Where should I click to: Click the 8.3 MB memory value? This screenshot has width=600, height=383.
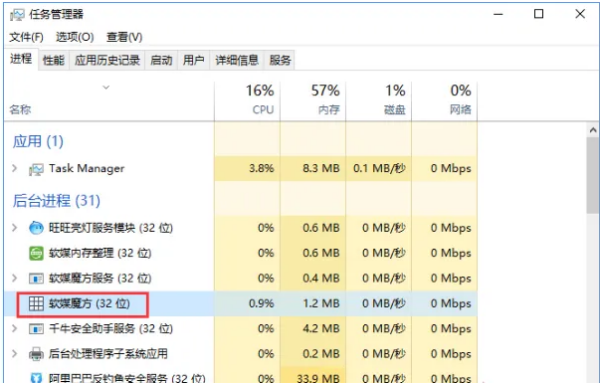coord(321,168)
